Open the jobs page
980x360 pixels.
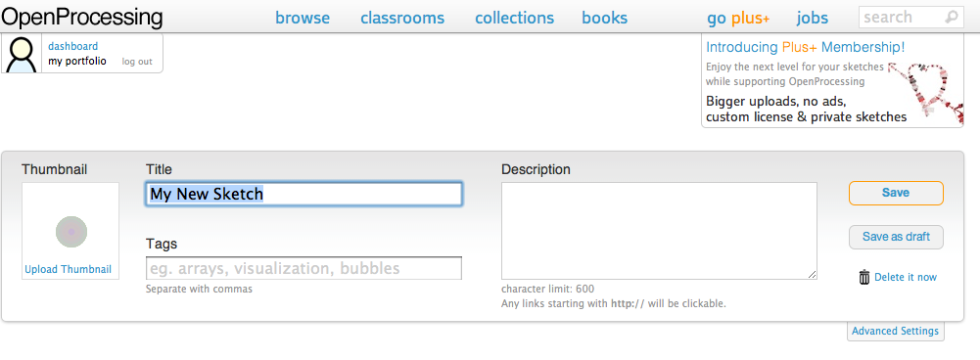click(813, 19)
